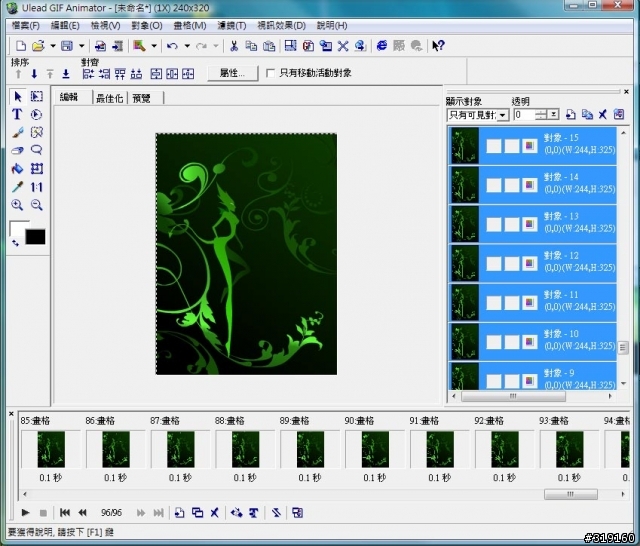This screenshot has height=546, width=640.
Task: Go to the previous frame
Action: (x=82, y=513)
